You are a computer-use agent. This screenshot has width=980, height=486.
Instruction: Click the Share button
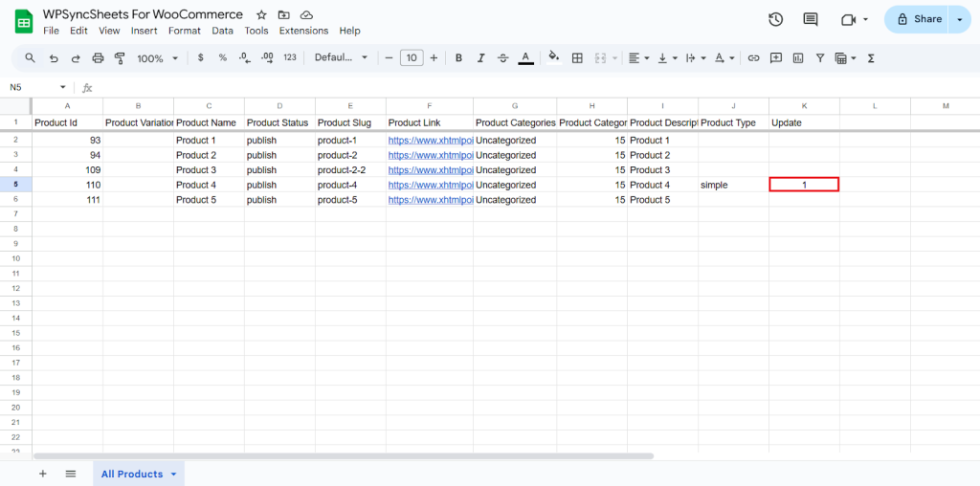pyautogui.click(x=916, y=19)
